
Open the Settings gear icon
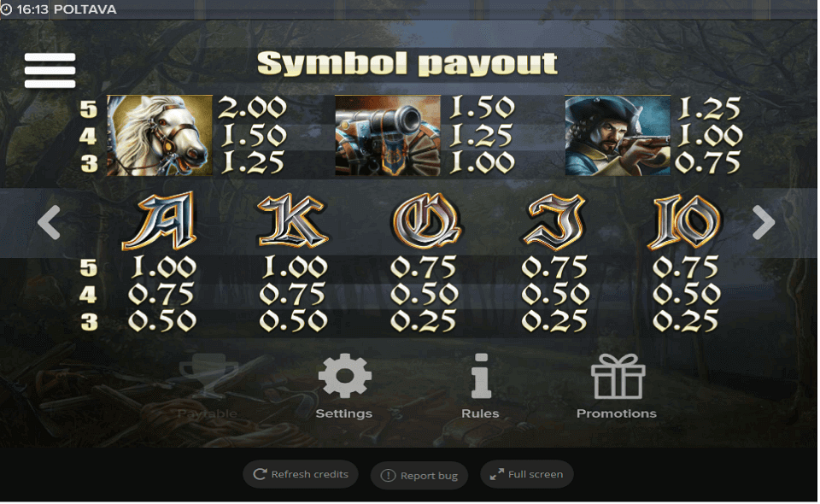pyautogui.click(x=344, y=376)
